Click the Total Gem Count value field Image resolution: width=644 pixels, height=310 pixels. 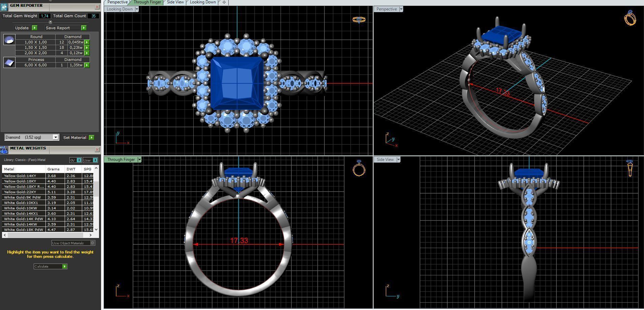click(93, 16)
